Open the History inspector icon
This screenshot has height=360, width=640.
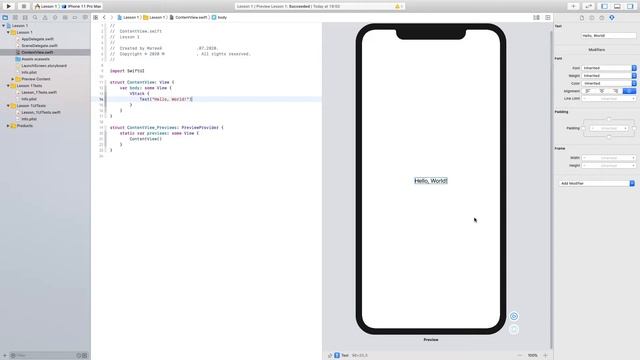click(x=592, y=18)
